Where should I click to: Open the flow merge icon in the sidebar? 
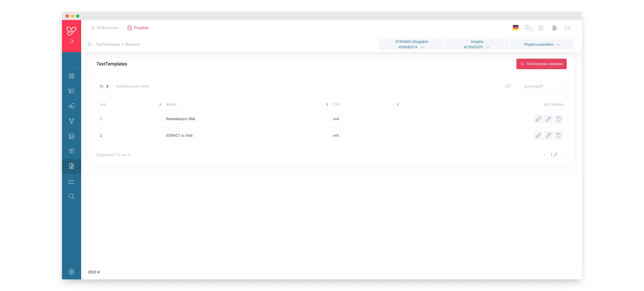point(72,106)
